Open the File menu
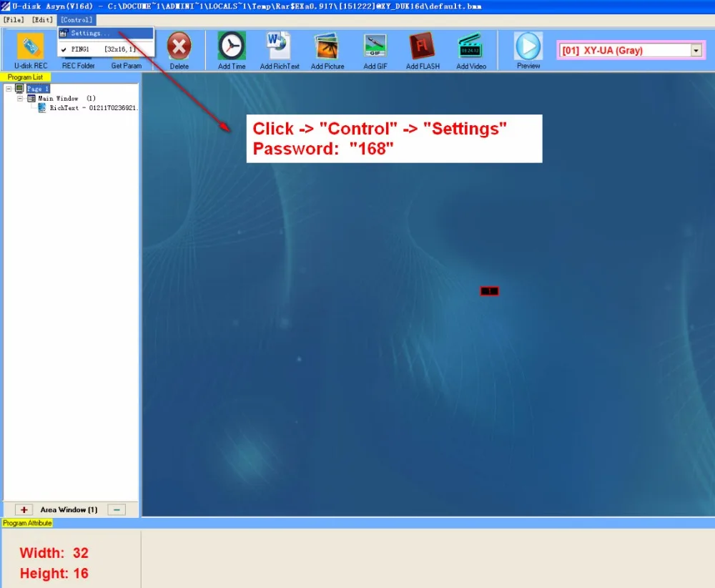The width and height of the screenshot is (715, 588). pos(14,20)
